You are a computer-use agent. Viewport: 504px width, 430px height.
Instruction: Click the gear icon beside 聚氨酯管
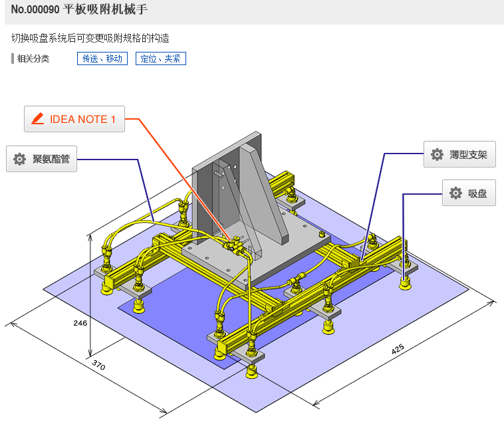coord(19,159)
